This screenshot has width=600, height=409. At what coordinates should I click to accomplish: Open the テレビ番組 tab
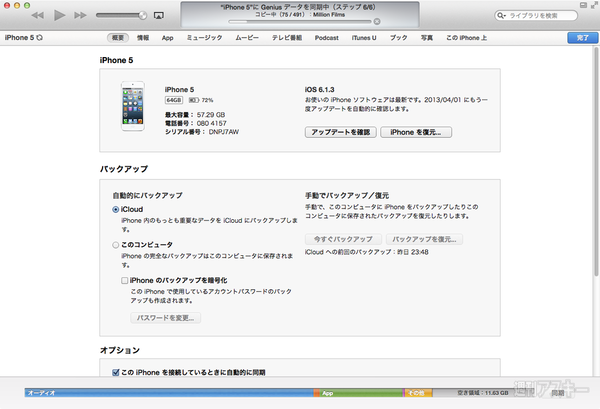pos(287,38)
